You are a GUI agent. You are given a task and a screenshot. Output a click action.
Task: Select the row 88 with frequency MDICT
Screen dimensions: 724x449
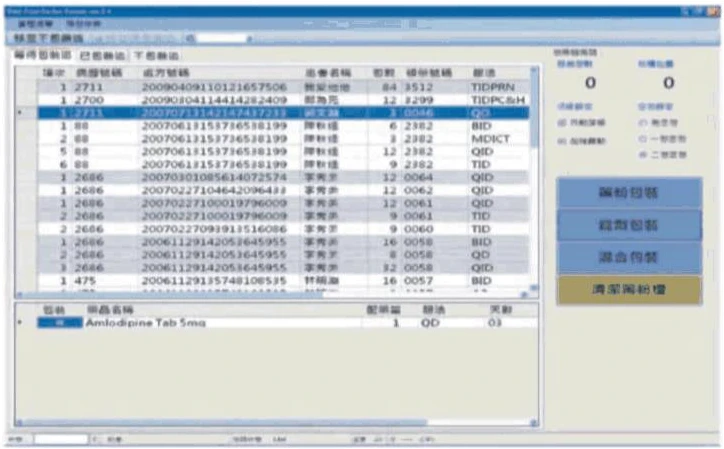(x=283, y=139)
